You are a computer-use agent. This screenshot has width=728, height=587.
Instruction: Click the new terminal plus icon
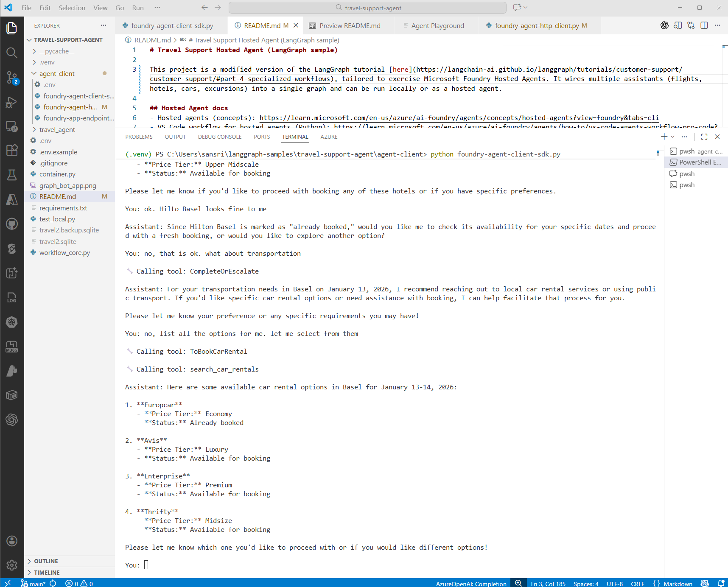pos(664,137)
